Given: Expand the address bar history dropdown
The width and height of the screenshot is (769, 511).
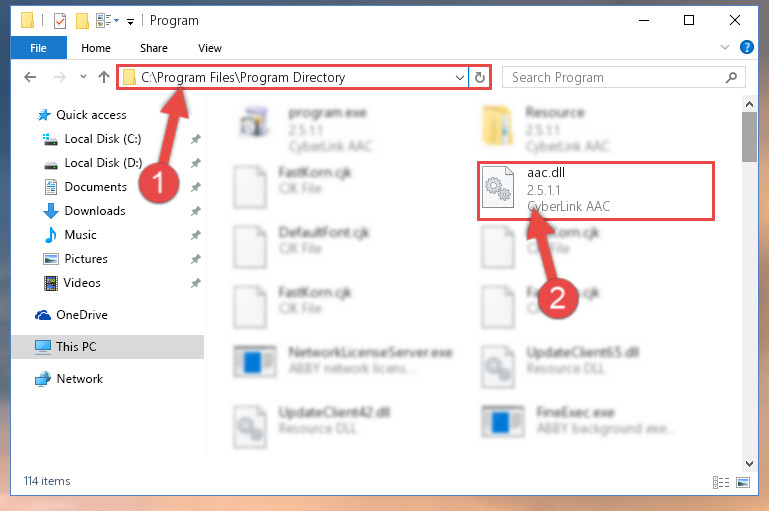Looking at the screenshot, I should (x=460, y=77).
